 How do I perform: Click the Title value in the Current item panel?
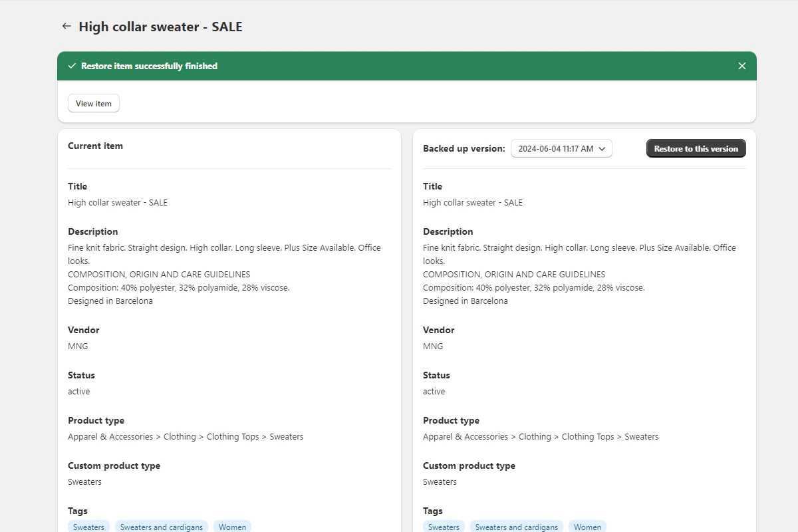click(x=118, y=203)
